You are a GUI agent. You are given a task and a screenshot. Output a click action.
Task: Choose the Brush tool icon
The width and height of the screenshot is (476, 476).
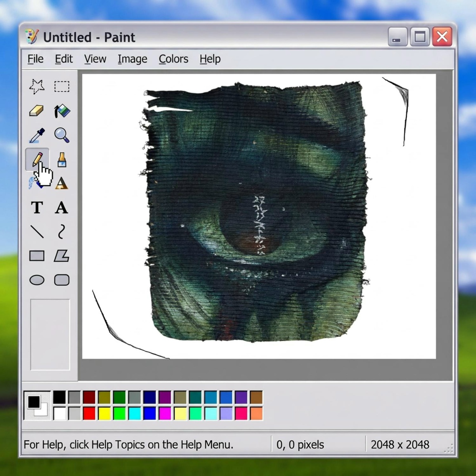tap(62, 159)
